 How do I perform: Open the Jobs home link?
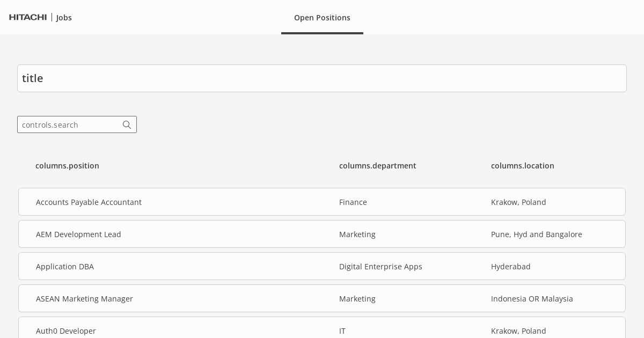coord(64,18)
